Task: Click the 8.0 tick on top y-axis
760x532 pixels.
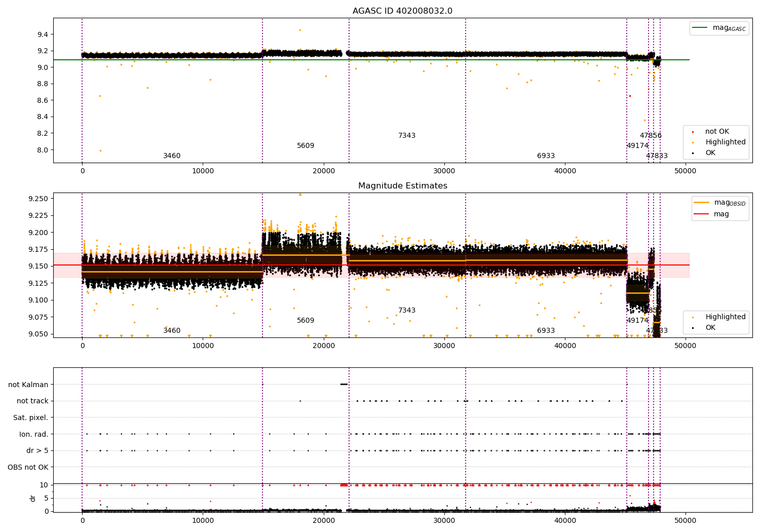Action: 43,150
